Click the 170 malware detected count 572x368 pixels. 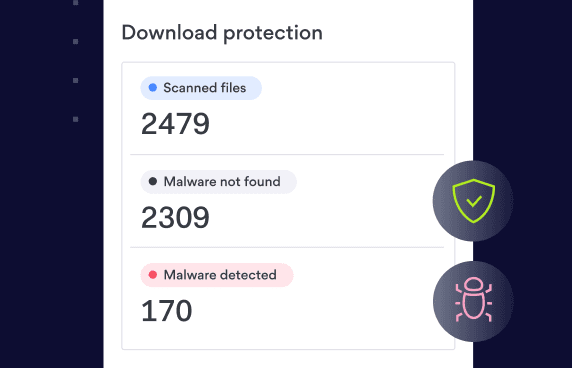[x=166, y=311]
